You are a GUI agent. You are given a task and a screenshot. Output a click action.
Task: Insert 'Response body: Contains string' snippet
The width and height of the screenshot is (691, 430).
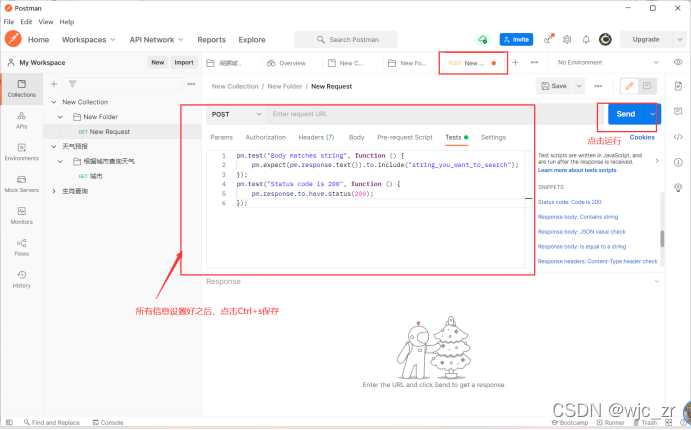click(578, 217)
